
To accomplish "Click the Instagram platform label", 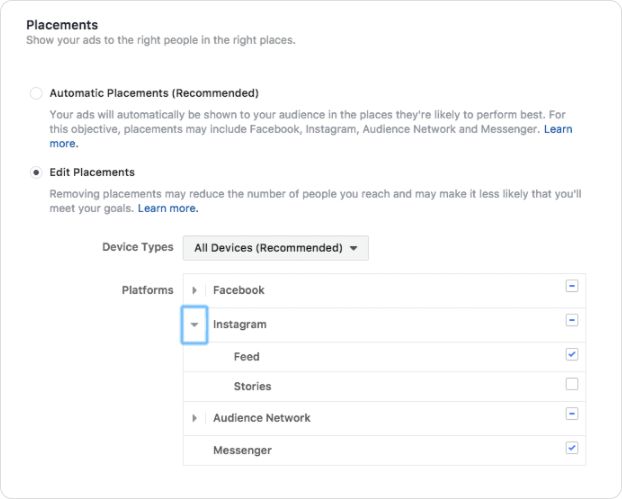I will pos(239,324).
